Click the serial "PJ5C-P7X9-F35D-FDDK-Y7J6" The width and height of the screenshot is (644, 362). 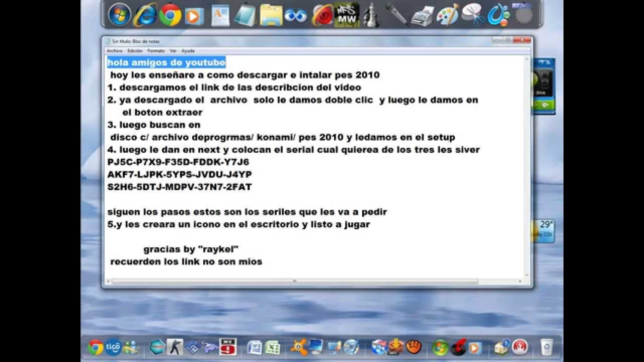click(178, 162)
